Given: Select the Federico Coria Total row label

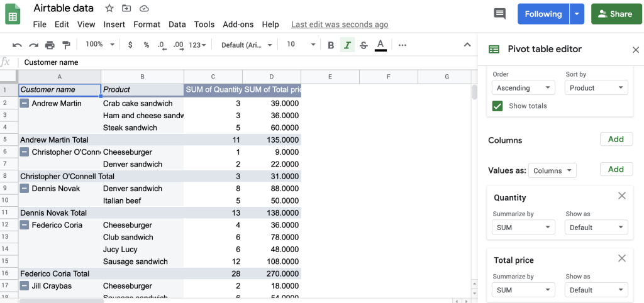Looking at the screenshot, I should (55, 273).
